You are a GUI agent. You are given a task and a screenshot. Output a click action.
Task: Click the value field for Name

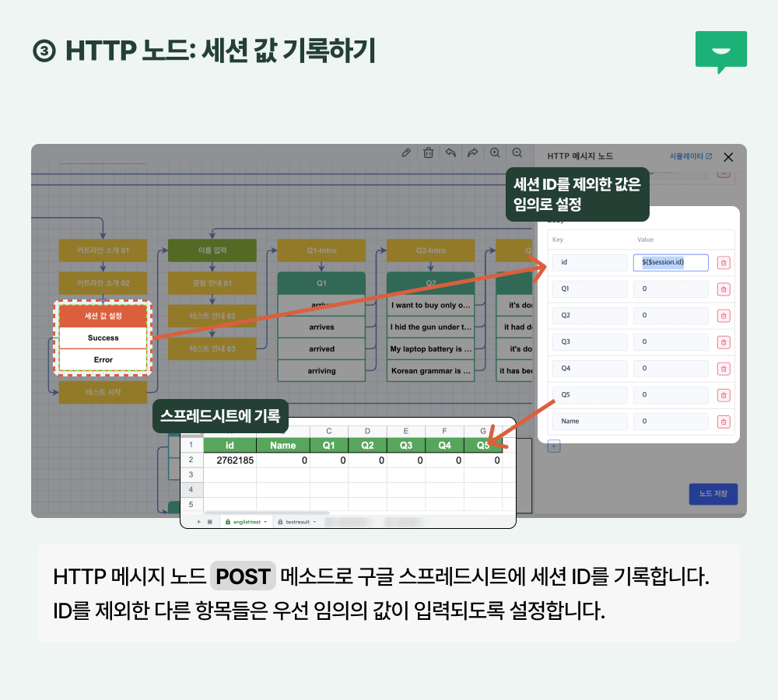(x=671, y=422)
